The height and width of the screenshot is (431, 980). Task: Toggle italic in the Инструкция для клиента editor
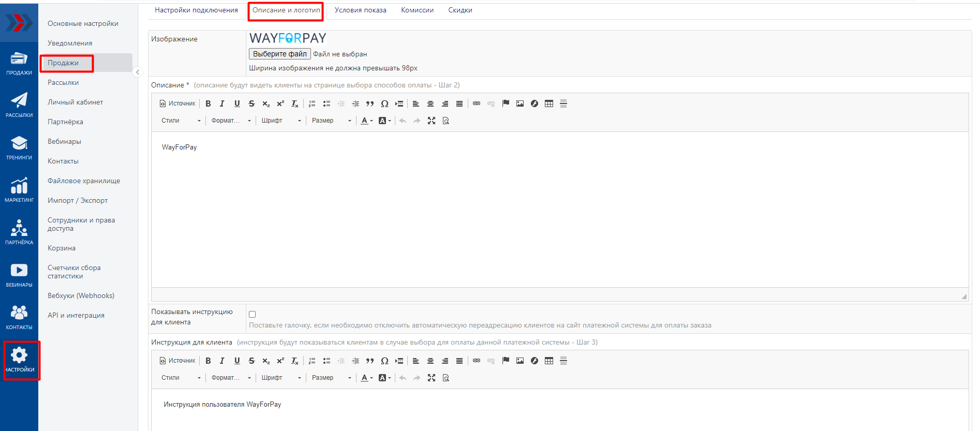(222, 361)
